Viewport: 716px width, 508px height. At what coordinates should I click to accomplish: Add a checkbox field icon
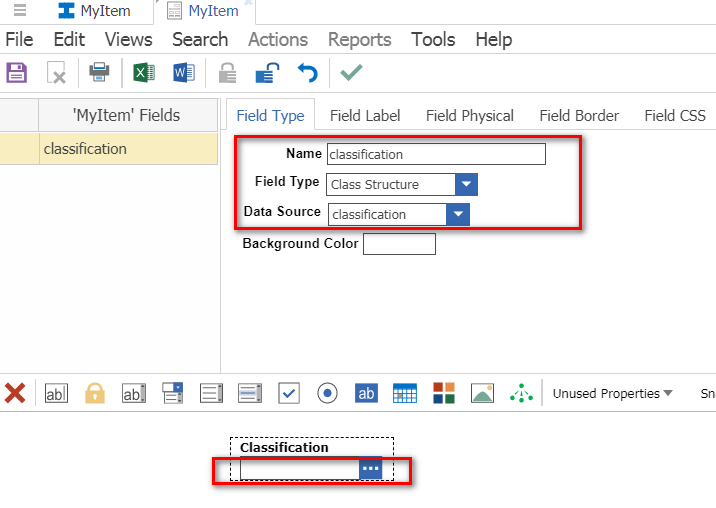(x=289, y=393)
